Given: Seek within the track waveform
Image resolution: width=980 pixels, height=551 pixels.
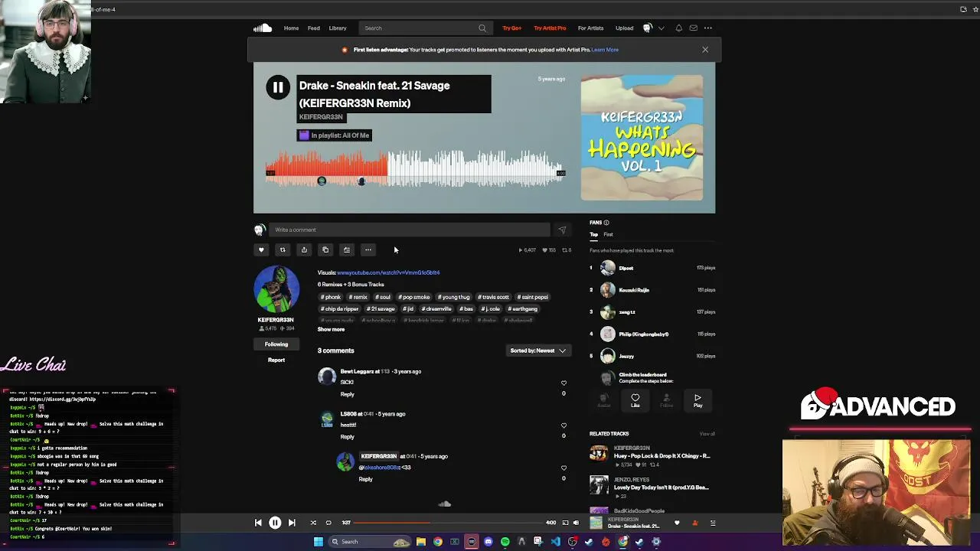Looking at the screenshot, I should click(x=414, y=168).
